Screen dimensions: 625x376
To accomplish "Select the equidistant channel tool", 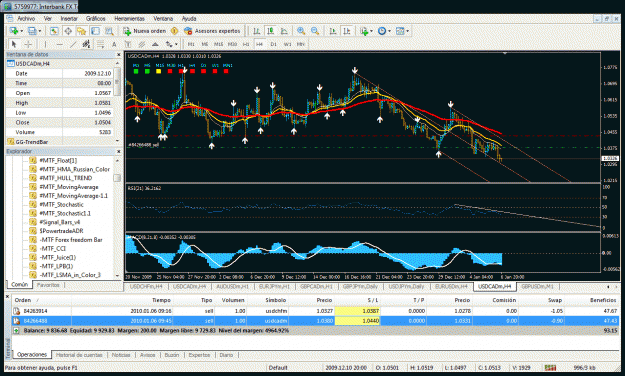I will tap(86, 44).
